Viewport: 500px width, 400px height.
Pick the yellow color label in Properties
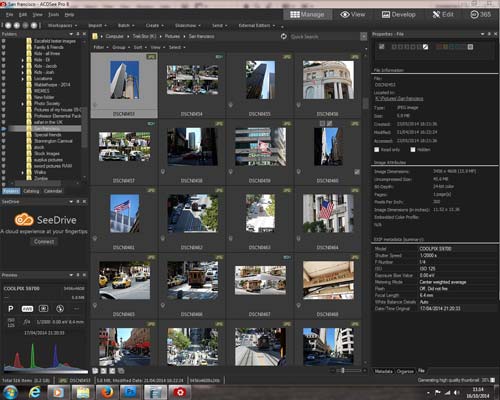click(445, 47)
